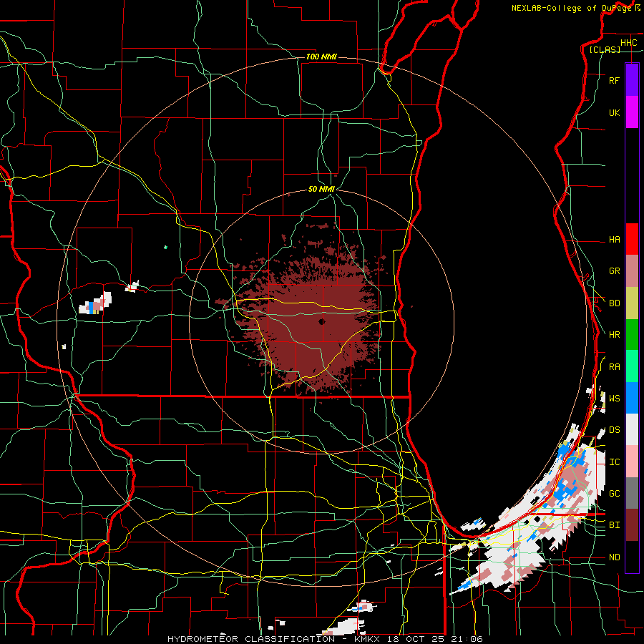
Task: Click the HA legend label
Action: pyautogui.click(x=614, y=240)
